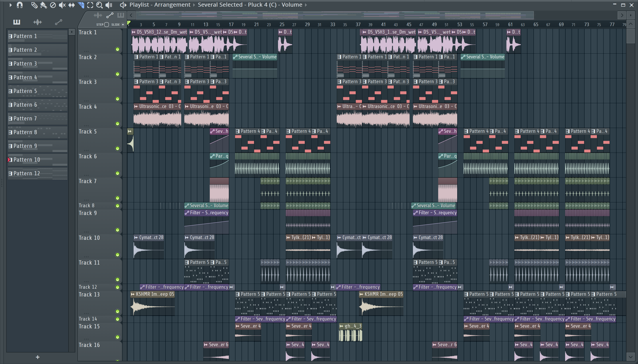Open the Playlist - Arrangement selector

[x=160, y=5]
